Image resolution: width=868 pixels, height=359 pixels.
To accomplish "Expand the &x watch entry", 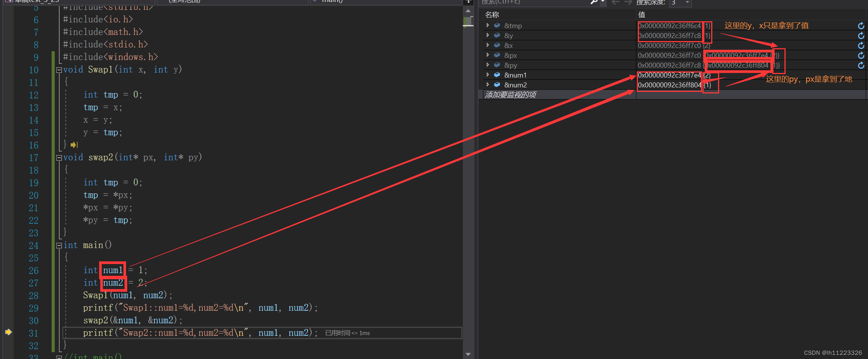I will click(x=488, y=45).
